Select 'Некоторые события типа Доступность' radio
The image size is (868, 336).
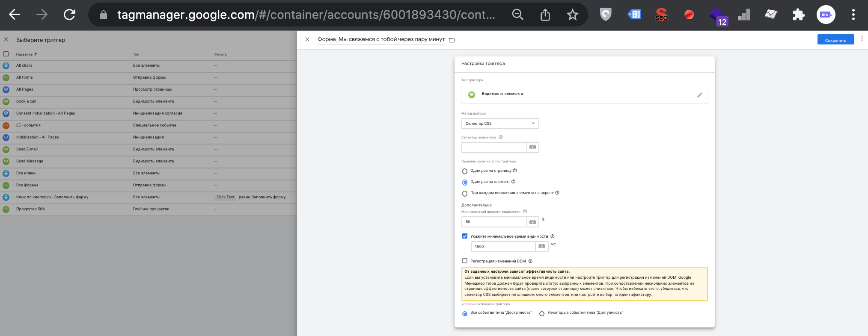(x=542, y=313)
